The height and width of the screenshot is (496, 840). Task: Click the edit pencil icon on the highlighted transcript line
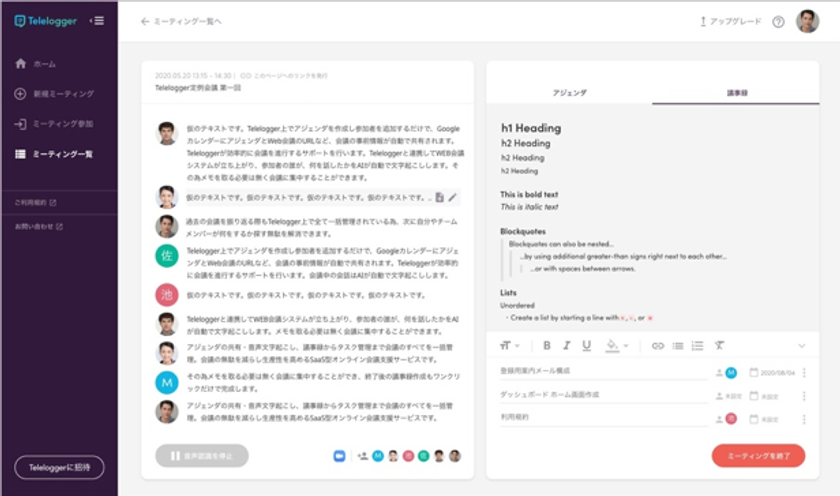click(453, 197)
